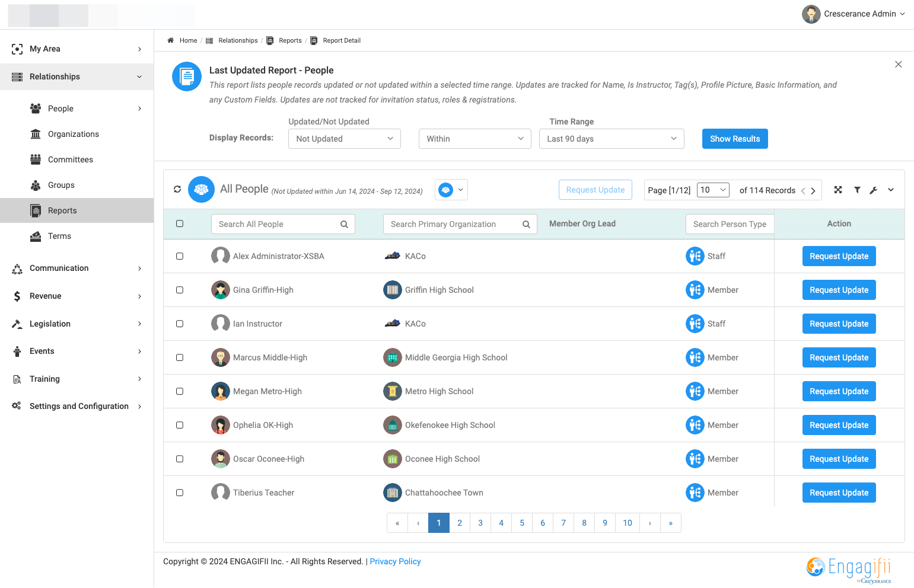Click the Search All People input field
The image size is (914, 588).
(283, 224)
